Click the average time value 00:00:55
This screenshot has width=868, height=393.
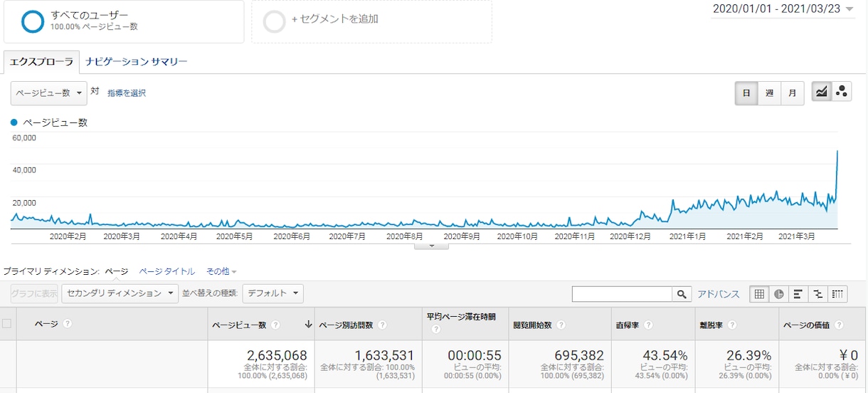475,355
